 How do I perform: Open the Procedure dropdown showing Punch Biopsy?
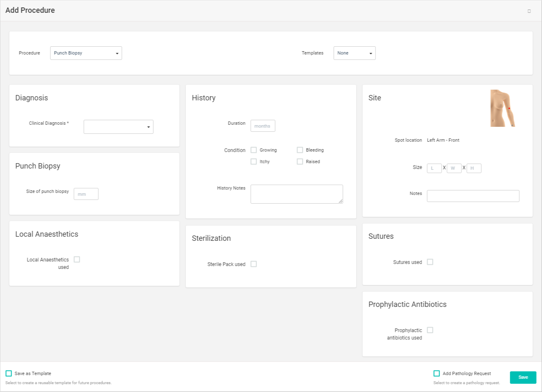[86, 53]
